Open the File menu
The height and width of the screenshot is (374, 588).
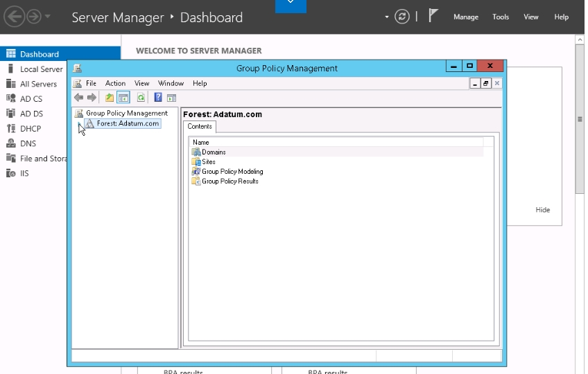point(91,83)
